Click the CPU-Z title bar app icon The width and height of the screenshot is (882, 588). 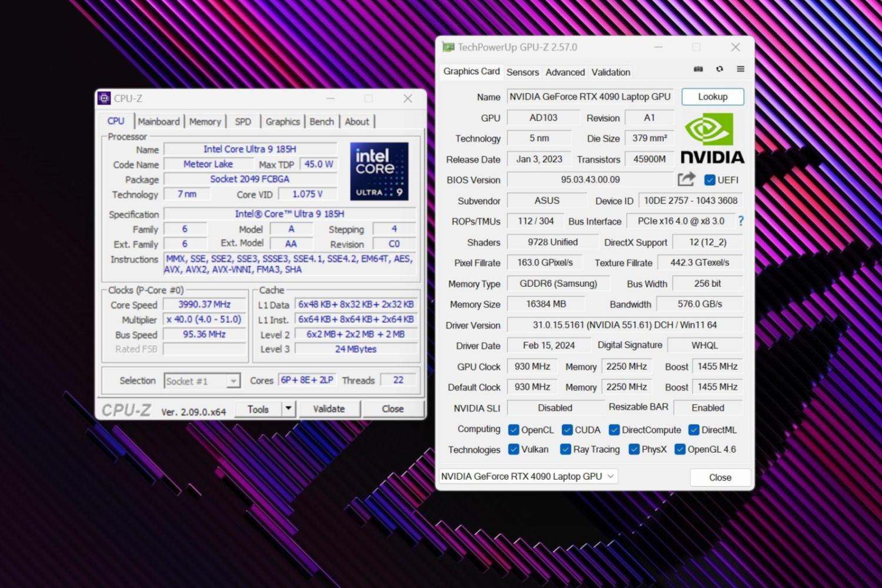[104, 98]
